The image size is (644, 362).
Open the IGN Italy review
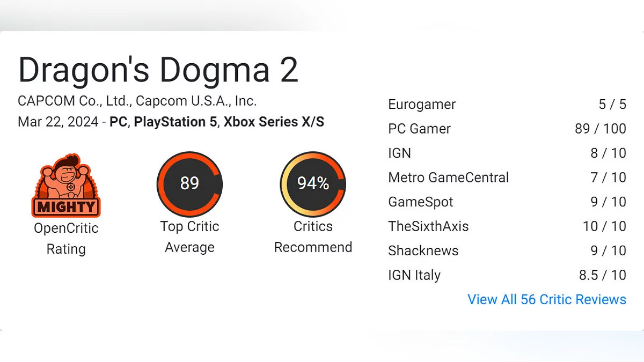(414, 275)
